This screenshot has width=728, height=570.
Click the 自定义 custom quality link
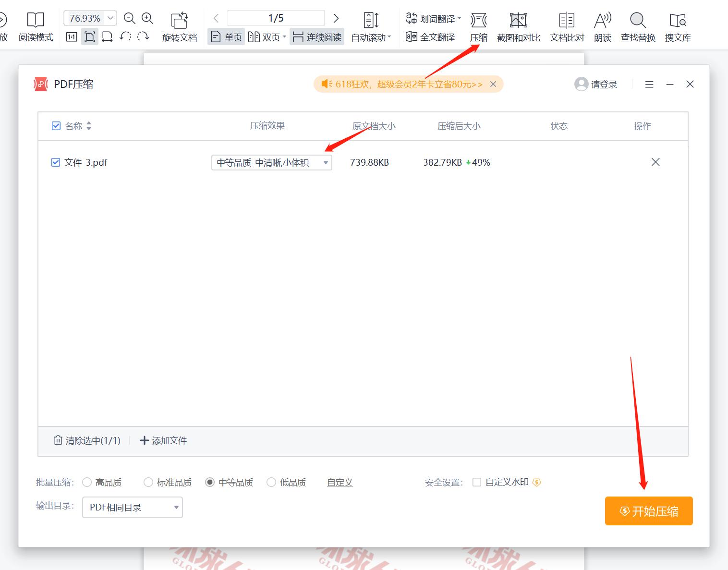(x=340, y=482)
